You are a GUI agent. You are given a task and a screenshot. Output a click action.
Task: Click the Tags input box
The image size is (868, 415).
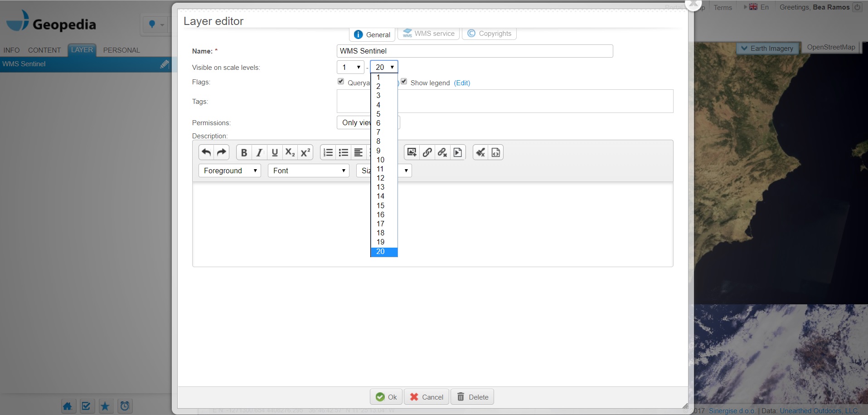[x=505, y=101]
